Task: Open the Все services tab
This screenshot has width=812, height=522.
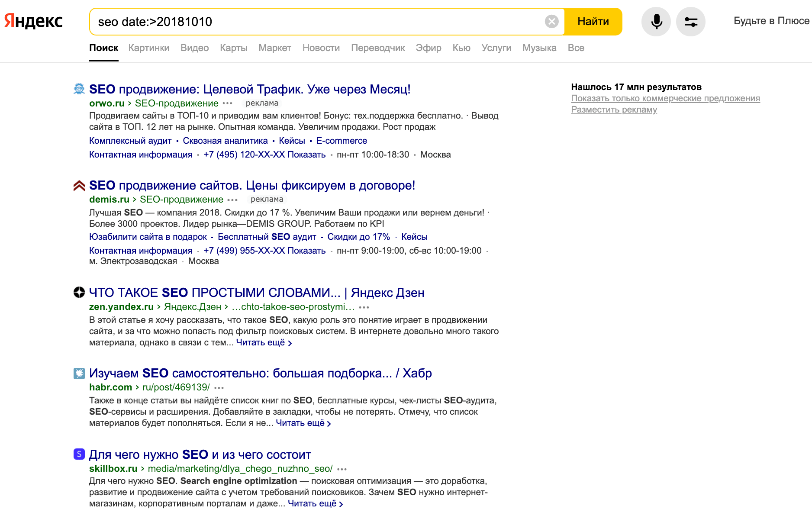Action: 576,48
